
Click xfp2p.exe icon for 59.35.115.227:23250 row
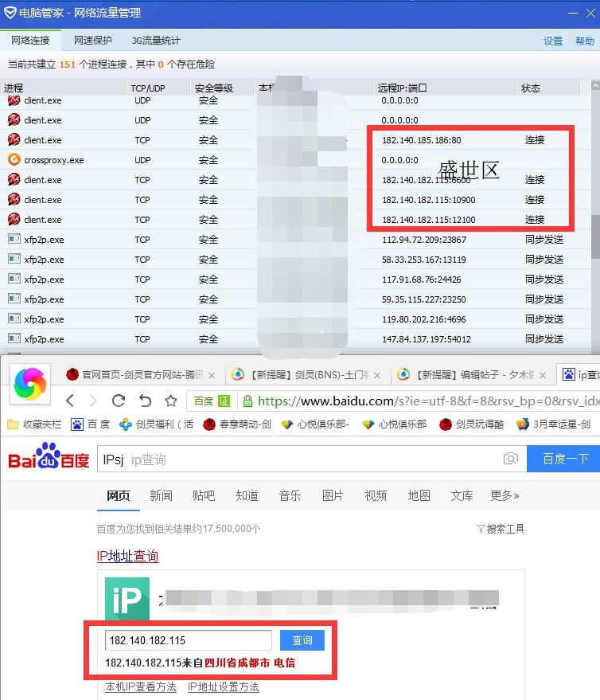14,299
